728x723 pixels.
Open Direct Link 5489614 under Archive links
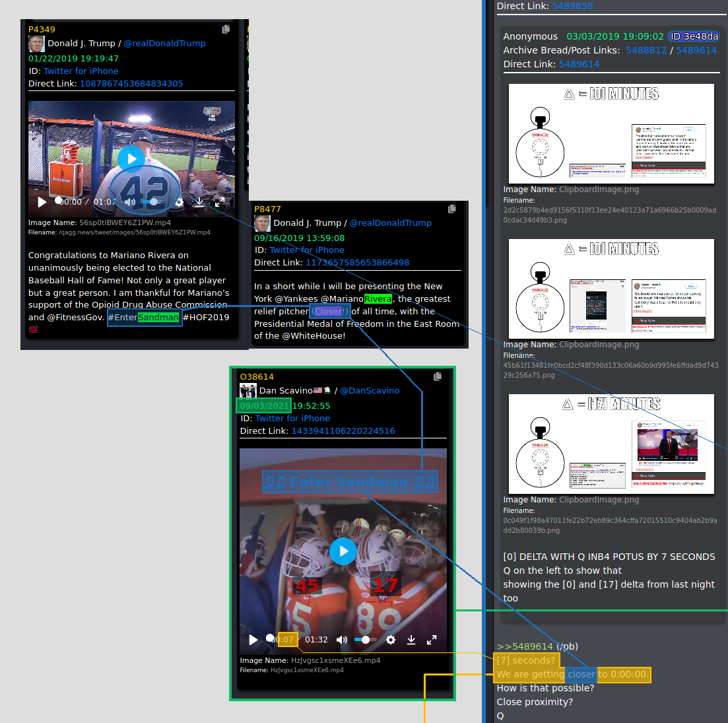[578, 64]
